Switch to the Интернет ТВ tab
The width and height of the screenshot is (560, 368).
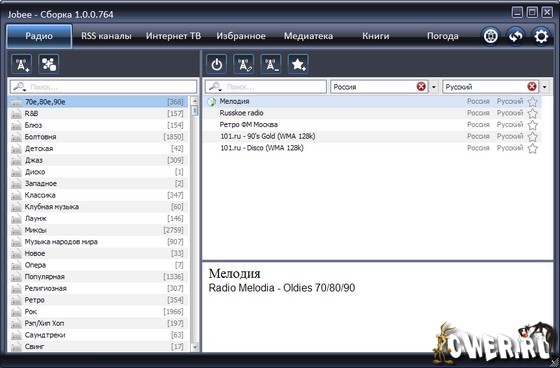(x=173, y=36)
